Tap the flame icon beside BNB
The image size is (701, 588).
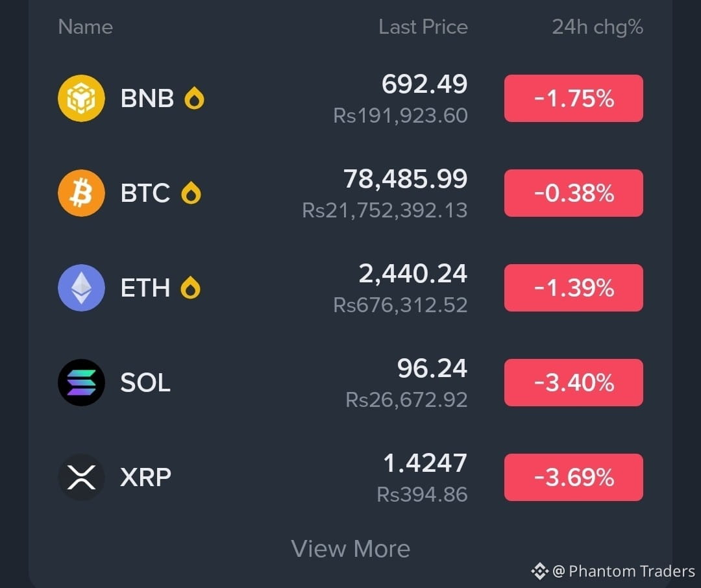pos(195,99)
